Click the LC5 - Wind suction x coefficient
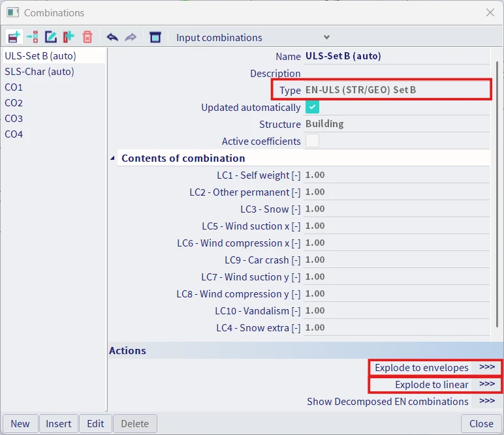The width and height of the screenshot is (504, 435). tap(396, 226)
